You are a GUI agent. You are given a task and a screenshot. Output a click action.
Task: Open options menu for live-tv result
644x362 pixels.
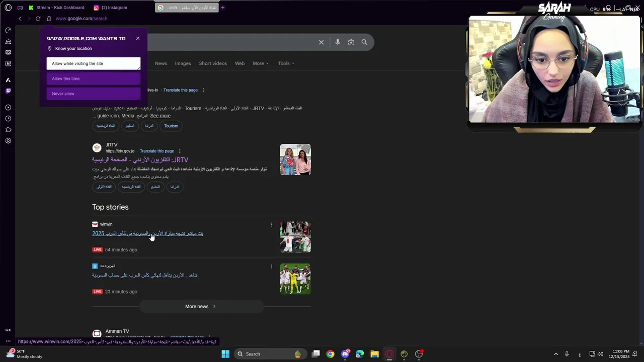pyautogui.click(x=203, y=90)
